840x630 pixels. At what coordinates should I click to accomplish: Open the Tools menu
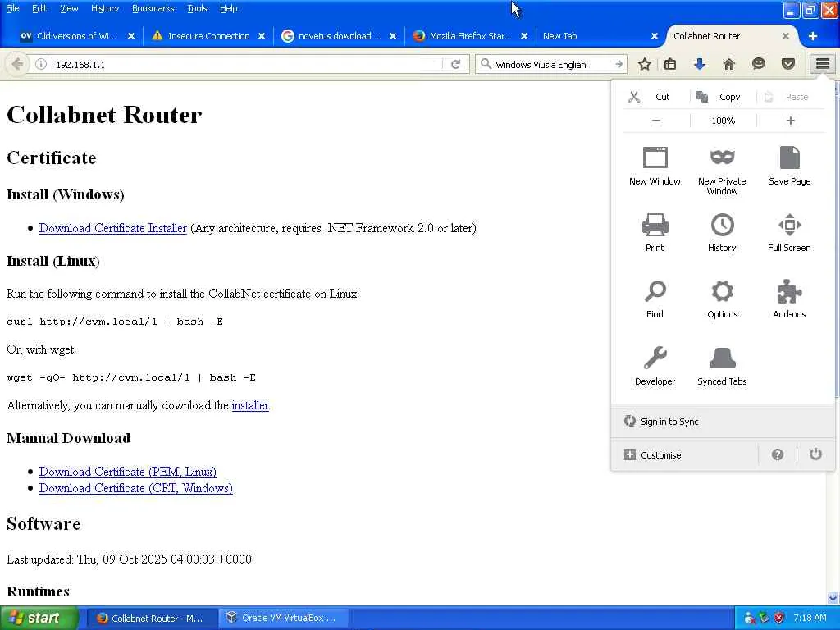coord(197,8)
